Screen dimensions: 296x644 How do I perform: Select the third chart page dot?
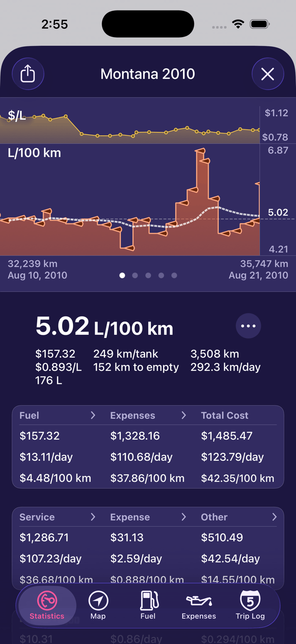(148, 275)
